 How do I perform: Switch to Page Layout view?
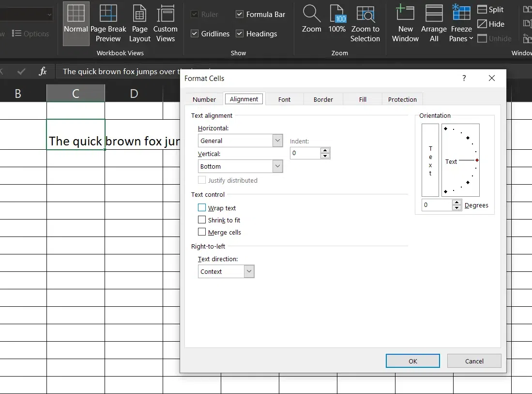[x=139, y=23]
